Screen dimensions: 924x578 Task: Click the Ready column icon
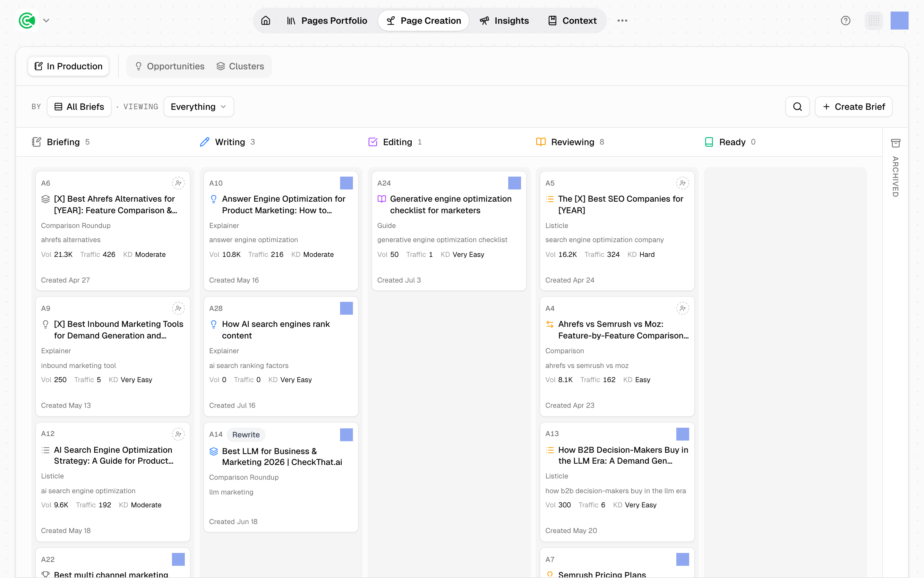pos(709,142)
